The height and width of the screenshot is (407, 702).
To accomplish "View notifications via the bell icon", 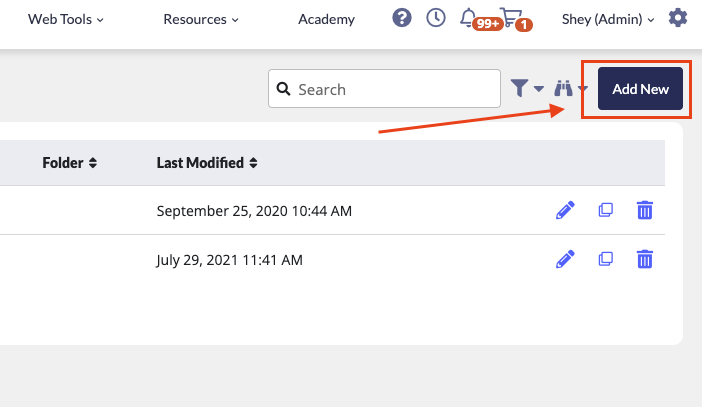I will (x=468, y=18).
